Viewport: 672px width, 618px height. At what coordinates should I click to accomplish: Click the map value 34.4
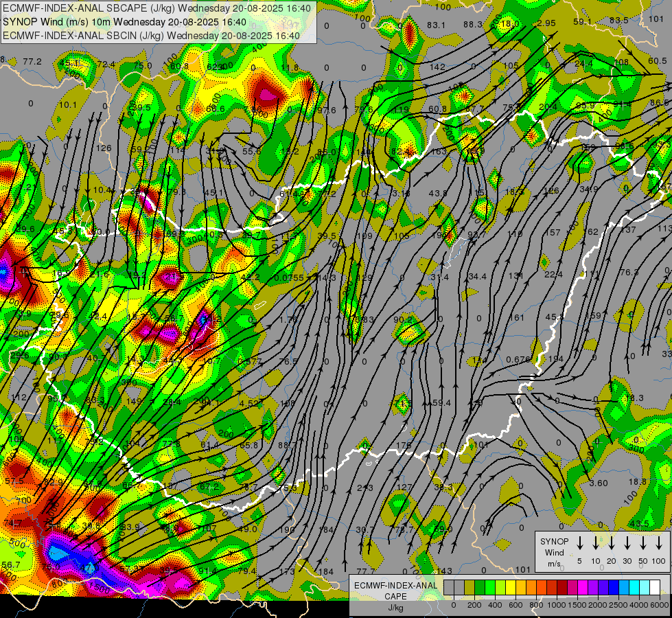477,277
